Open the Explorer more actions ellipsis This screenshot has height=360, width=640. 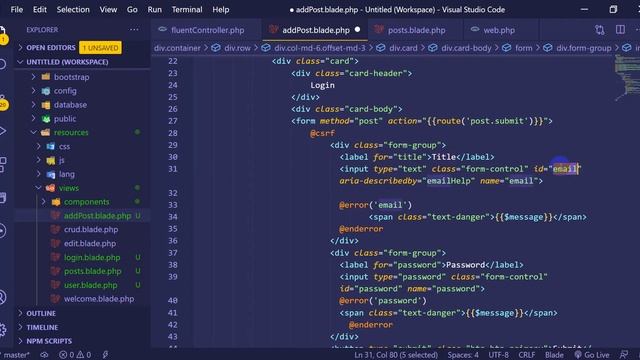click(x=134, y=30)
